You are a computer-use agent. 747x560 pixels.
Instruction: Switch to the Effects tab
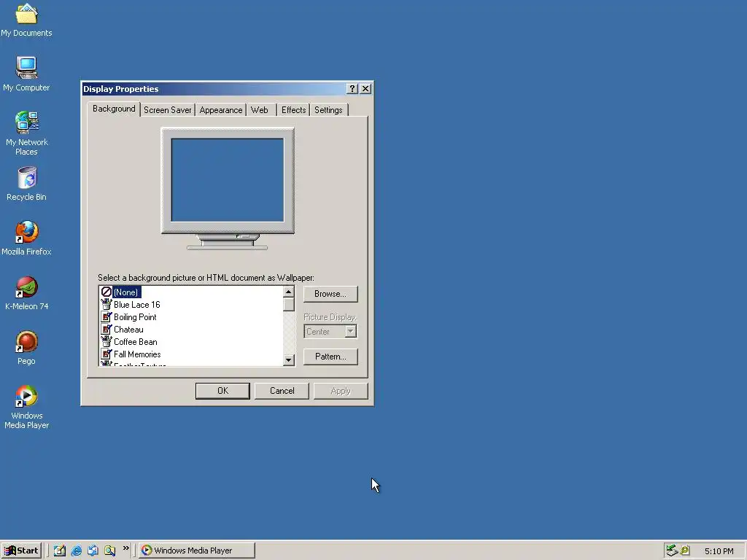click(293, 110)
